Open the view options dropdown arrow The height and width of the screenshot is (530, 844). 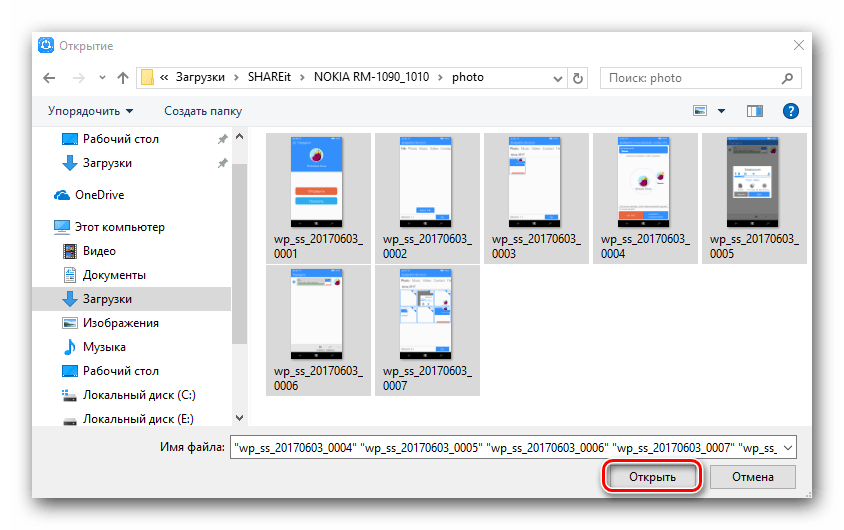[x=721, y=111]
